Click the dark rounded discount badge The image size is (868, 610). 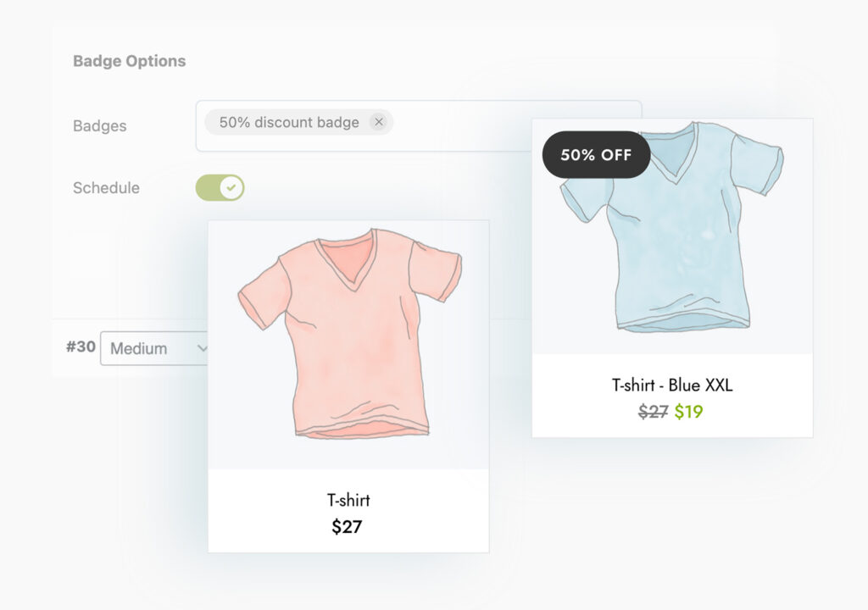[x=596, y=155]
